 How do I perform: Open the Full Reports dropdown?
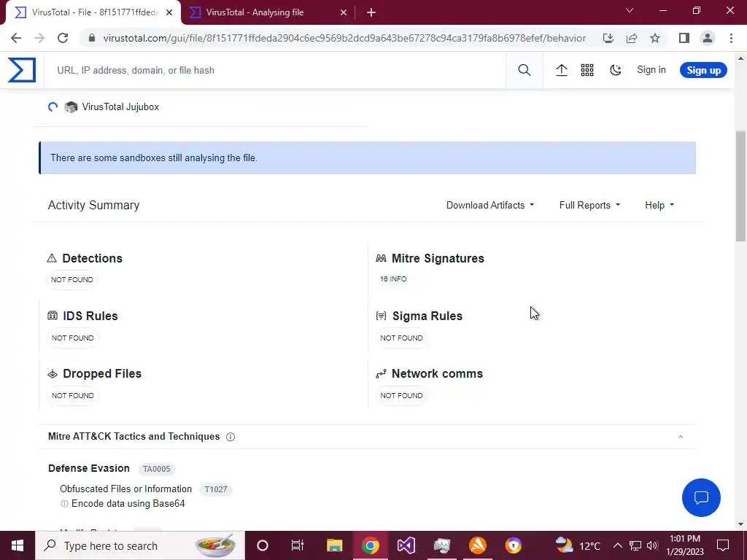click(x=589, y=205)
